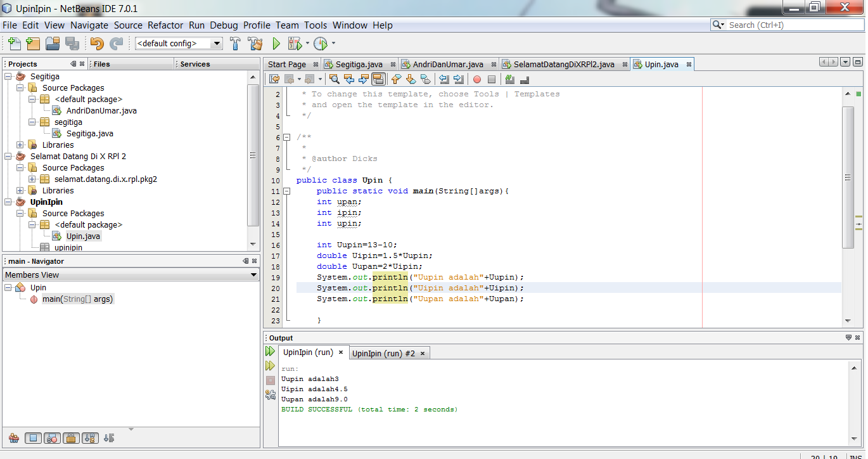Run the main project with green arrow

coord(276,44)
